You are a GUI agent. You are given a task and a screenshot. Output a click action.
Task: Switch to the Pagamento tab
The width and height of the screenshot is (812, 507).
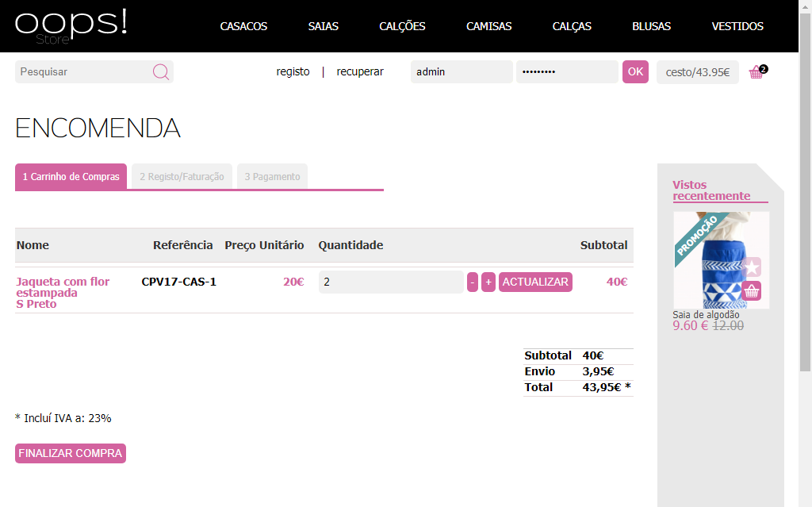272,177
